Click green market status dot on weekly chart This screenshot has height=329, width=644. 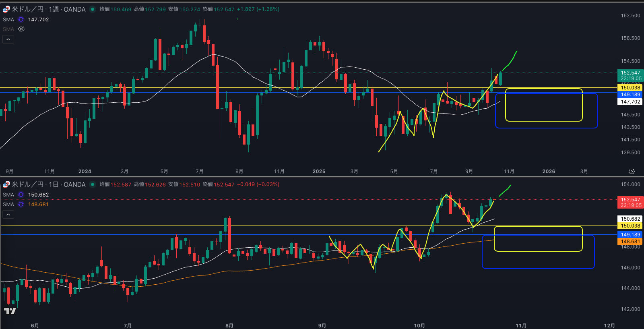(93, 9)
